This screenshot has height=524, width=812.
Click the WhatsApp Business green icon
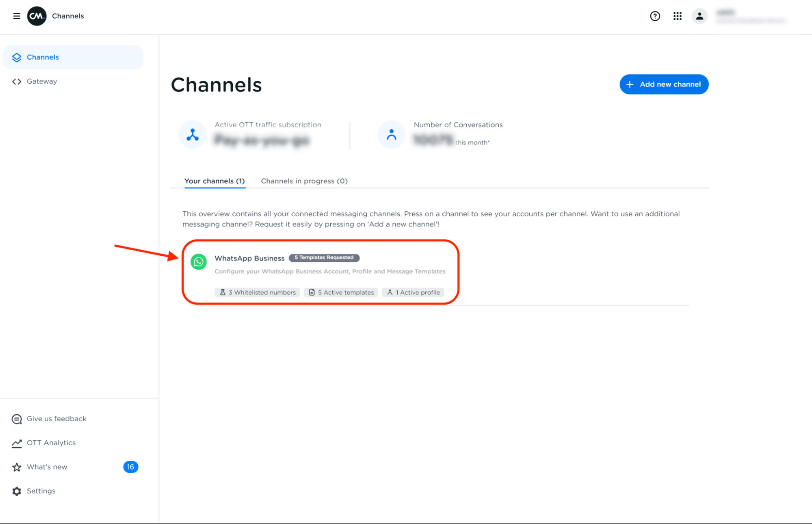click(199, 262)
